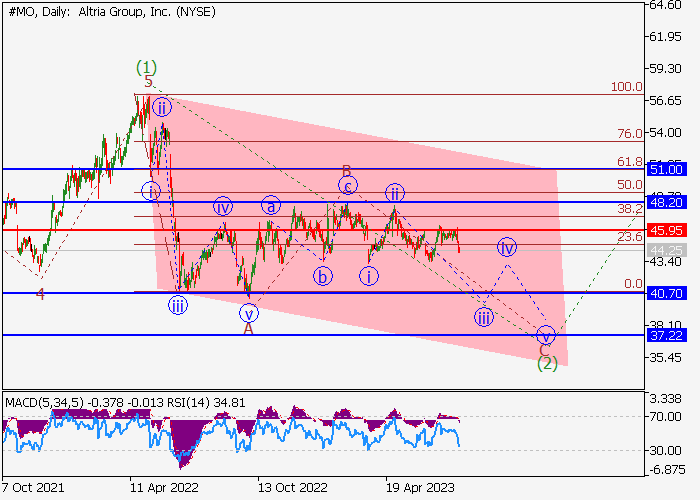The image size is (700, 500).
Task: Click the 61.95 price axis value
Action: point(665,37)
